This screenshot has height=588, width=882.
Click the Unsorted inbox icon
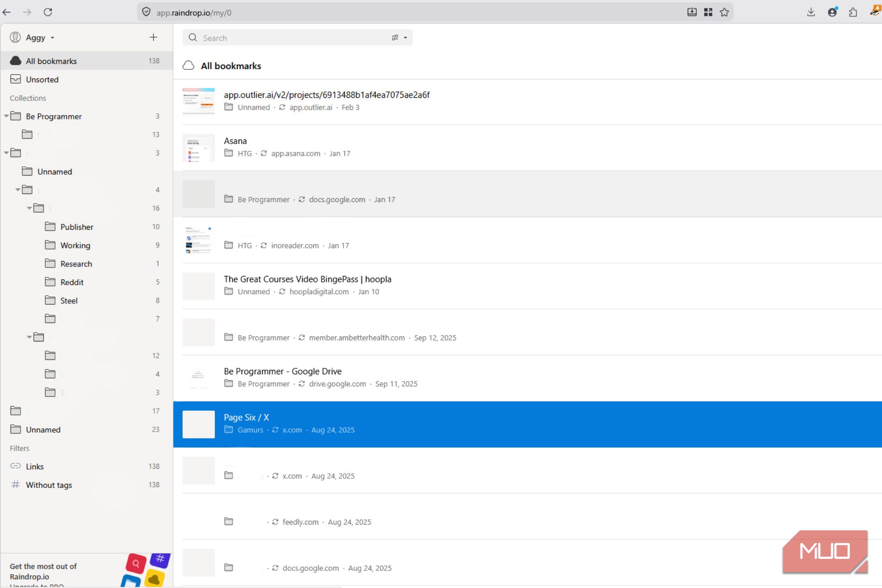16,79
